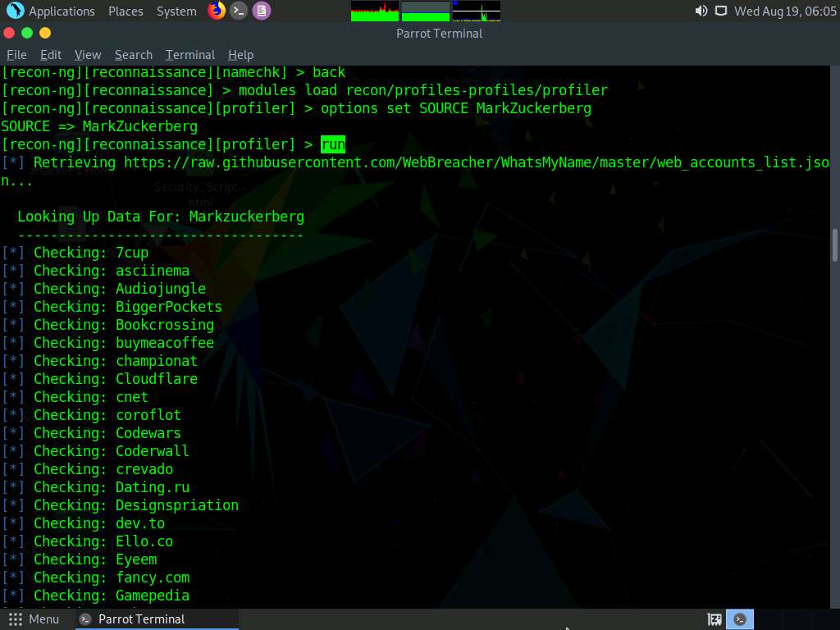Image resolution: width=840 pixels, height=630 pixels.
Task: Click the green window button
Action: (x=27, y=33)
